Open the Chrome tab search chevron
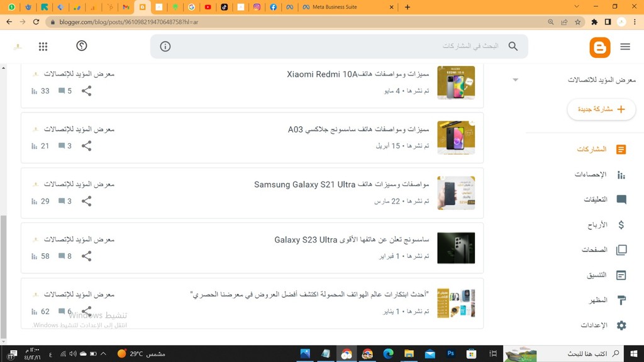The image size is (644, 362). tap(577, 6)
